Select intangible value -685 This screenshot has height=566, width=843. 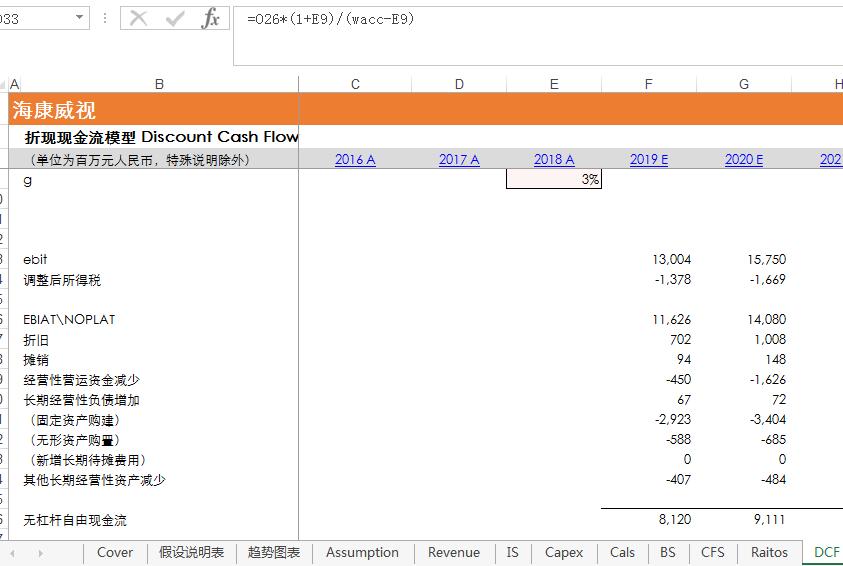[774, 440]
